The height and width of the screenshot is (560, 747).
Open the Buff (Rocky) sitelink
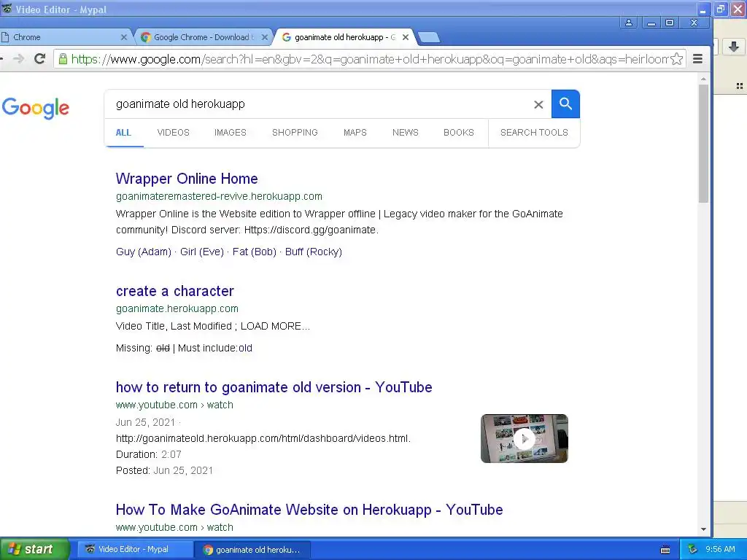pyautogui.click(x=314, y=252)
